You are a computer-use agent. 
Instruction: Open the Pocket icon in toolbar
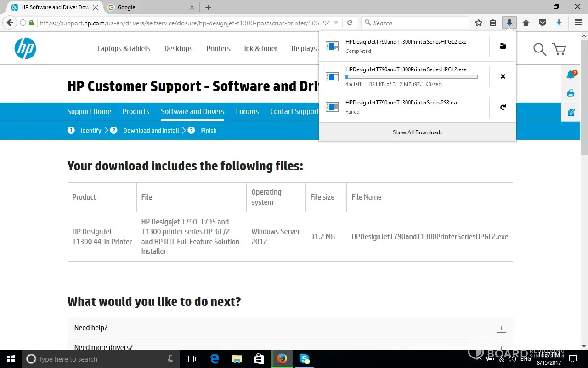tap(543, 23)
